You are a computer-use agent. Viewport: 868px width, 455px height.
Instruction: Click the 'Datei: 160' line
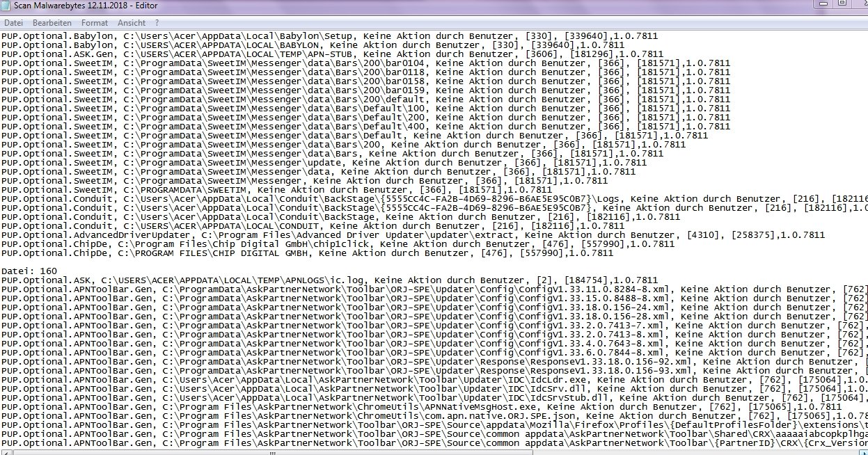pyautogui.click(x=29, y=271)
